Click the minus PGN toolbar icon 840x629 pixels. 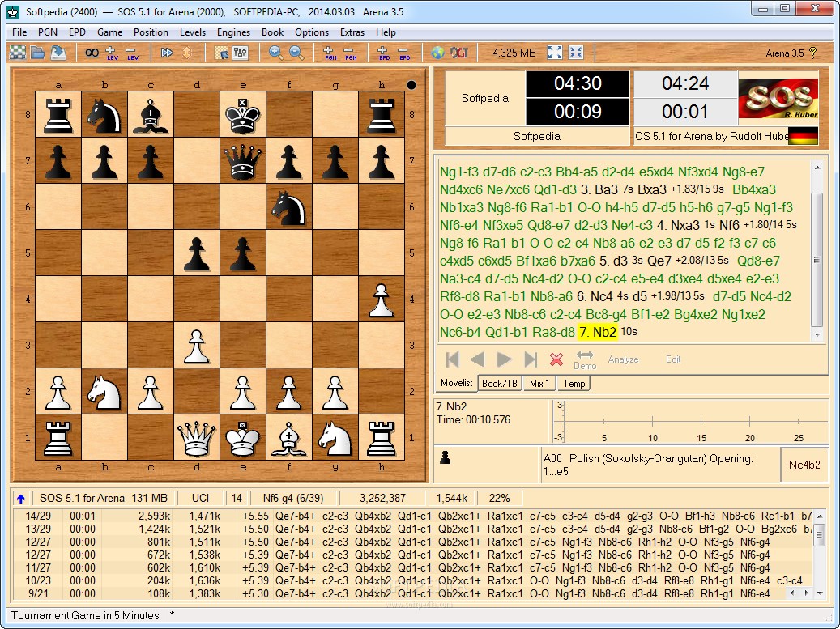pyautogui.click(x=351, y=53)
